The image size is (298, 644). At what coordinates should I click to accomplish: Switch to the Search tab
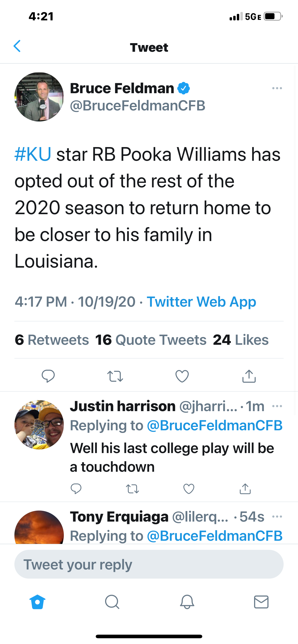click(112, 602)
